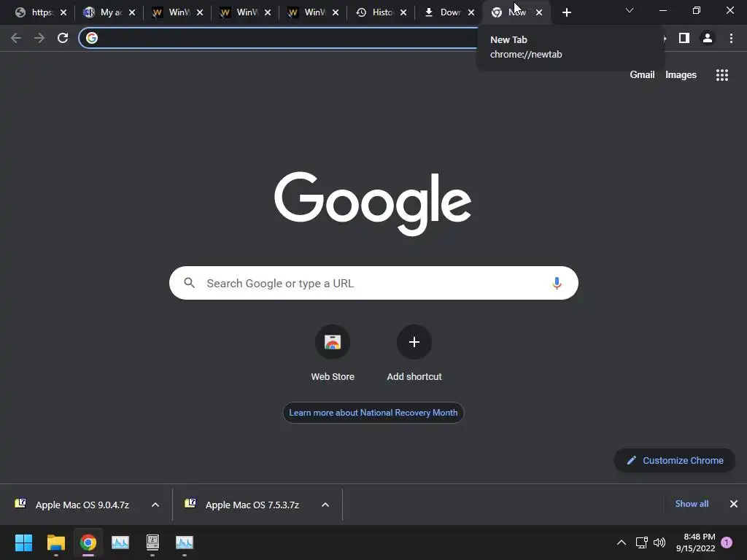Close the History tab

click(403, 12)
